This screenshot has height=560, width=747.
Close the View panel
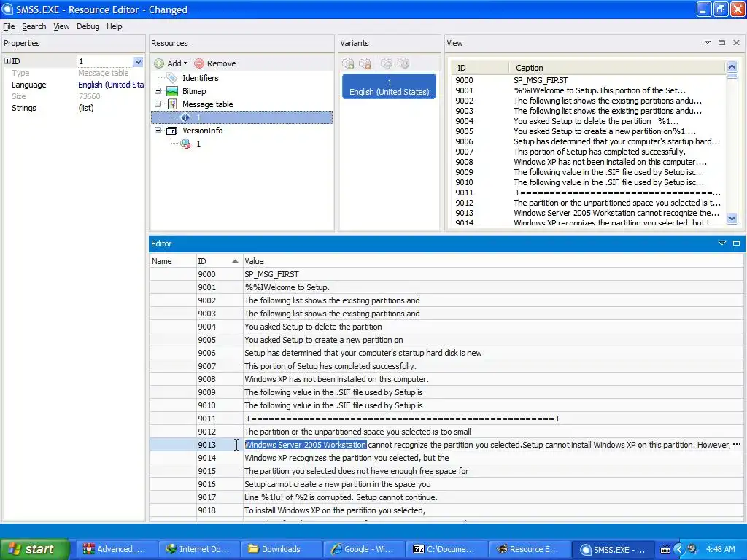click(x=736, y=43)
